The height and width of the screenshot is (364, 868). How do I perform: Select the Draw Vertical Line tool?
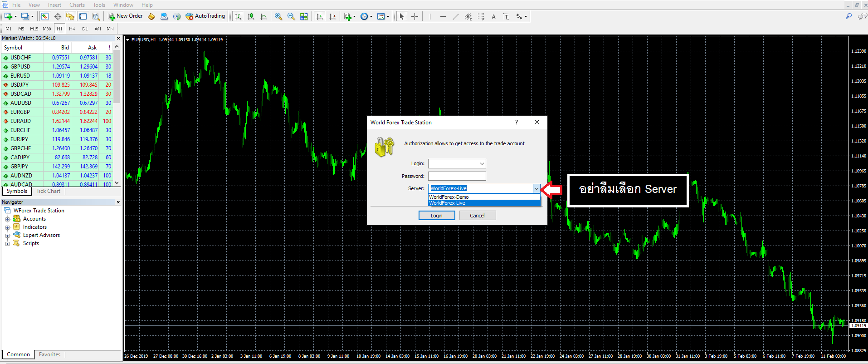[429, 16]
